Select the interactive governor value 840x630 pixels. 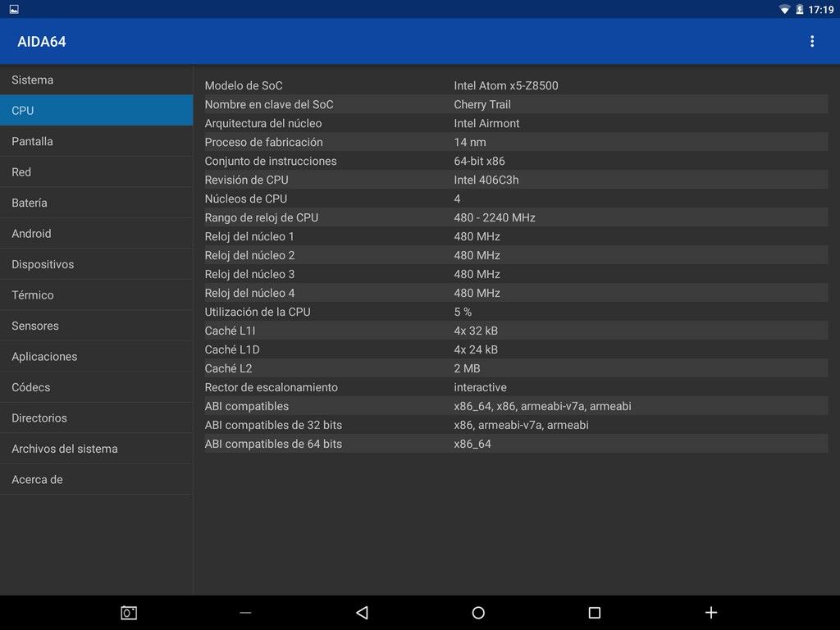[x=480, y=387]
